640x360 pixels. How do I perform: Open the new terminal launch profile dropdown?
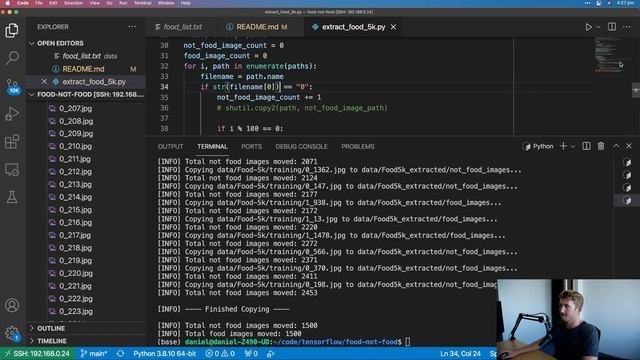tap(573, 146)
